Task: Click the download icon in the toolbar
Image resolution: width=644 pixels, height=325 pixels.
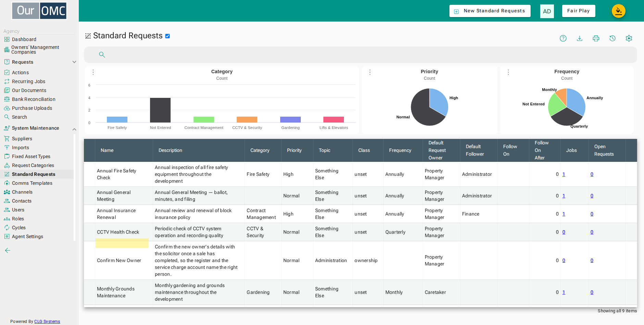Action: click(580, 38)
